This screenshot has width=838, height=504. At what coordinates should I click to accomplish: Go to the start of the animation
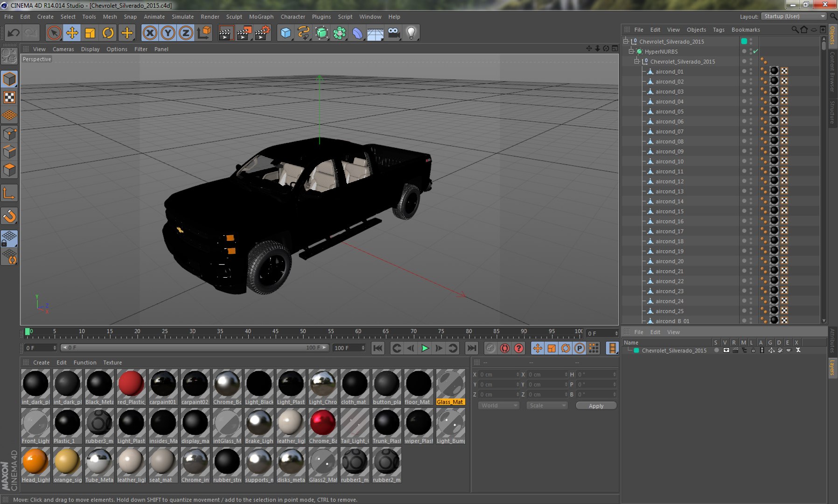tap(378, 348)
